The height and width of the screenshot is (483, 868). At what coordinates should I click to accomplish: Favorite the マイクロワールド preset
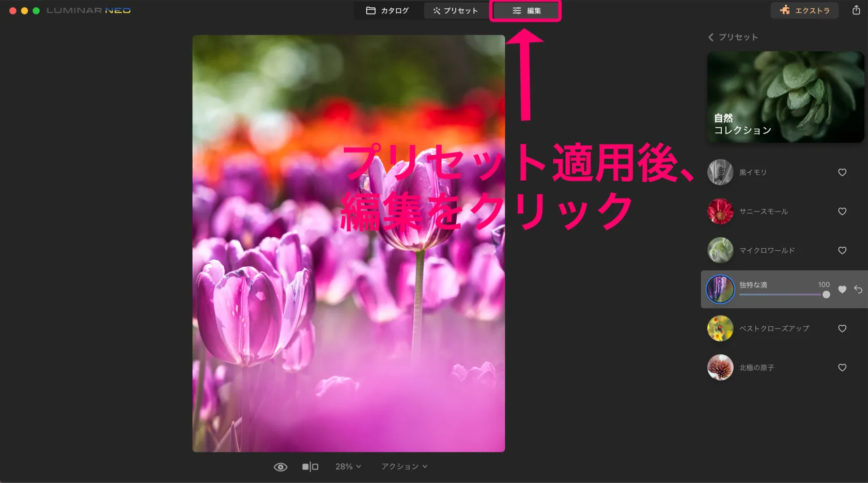click(842, 250)
